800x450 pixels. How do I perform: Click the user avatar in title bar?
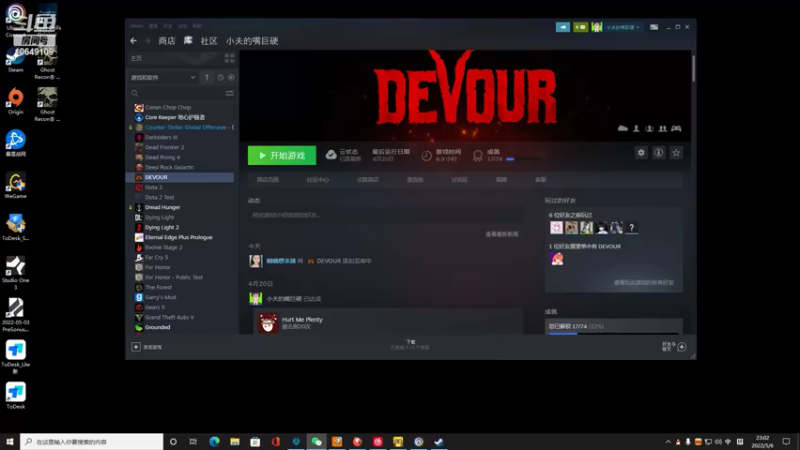pos(596,27)
